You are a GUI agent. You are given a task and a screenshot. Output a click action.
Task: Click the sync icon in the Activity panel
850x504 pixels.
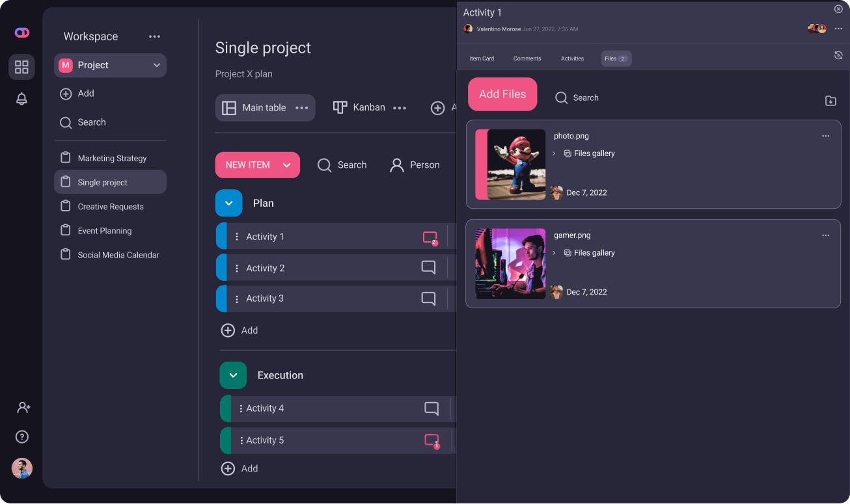(x=838, y=55)
